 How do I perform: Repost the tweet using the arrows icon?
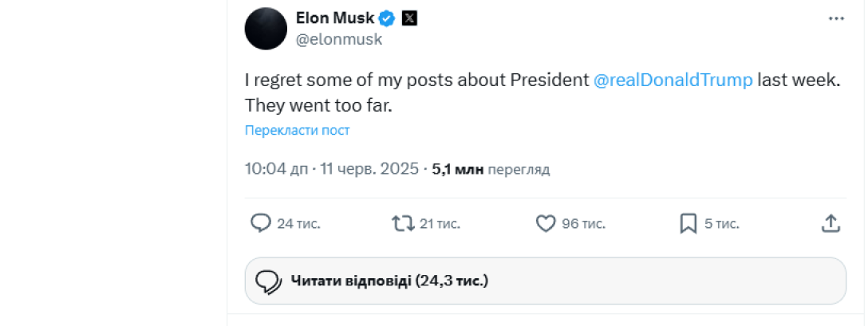[x=404, y=223]
